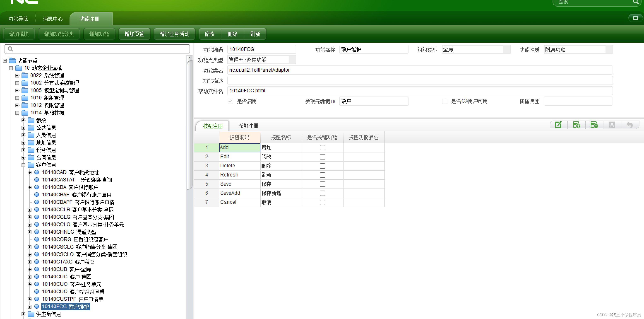This screenshot has height=319, width=644.
Task: Collapse the 功能节点 root node
Action: click(5, 60)
